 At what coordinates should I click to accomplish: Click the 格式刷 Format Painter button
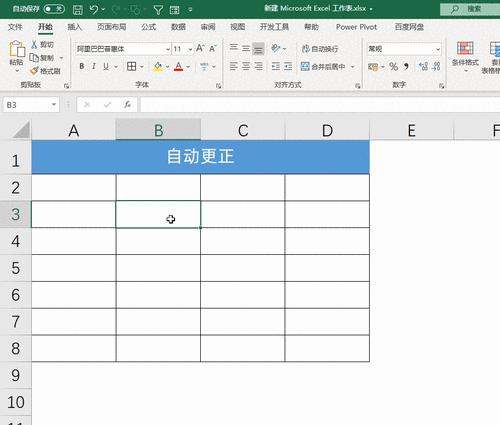pos(45,71)
